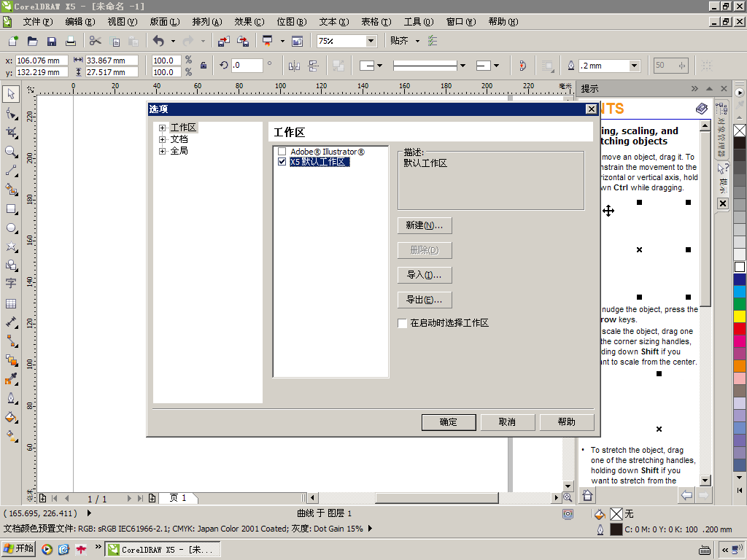Click the media player quick launch icon
The height and width of the screenshot is (560, 747).
pyautogui.click(x=47, y=550)
